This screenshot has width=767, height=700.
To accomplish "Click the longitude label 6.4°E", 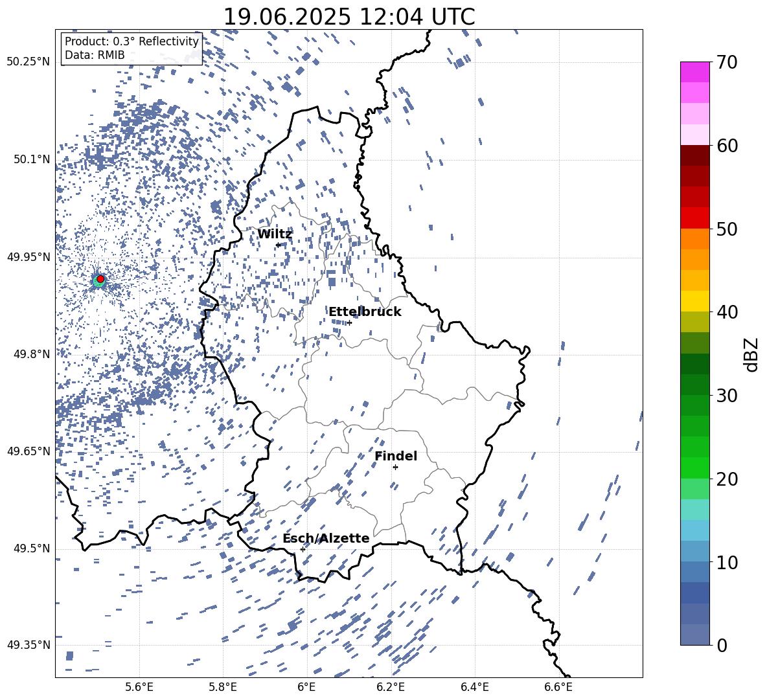I will point(474,687).
